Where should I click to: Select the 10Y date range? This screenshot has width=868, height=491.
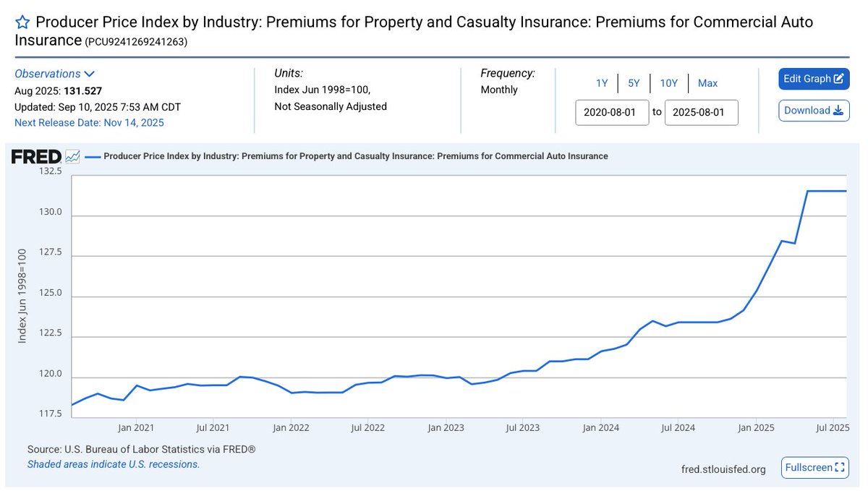pos(669,83)
